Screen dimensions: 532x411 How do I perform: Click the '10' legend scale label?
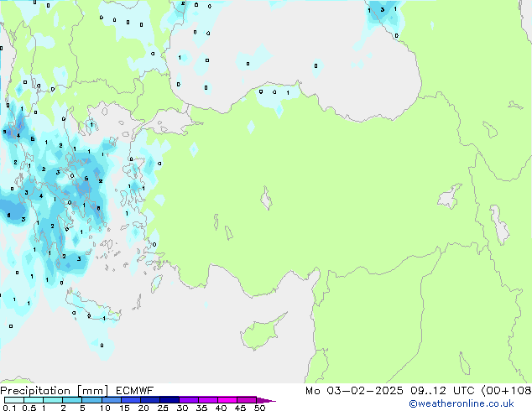coord(105,408)
